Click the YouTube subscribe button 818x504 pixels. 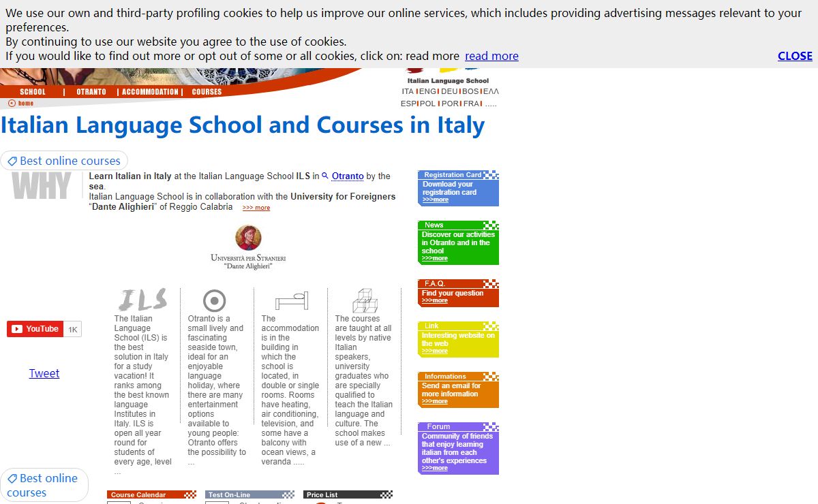coord(35,329)
